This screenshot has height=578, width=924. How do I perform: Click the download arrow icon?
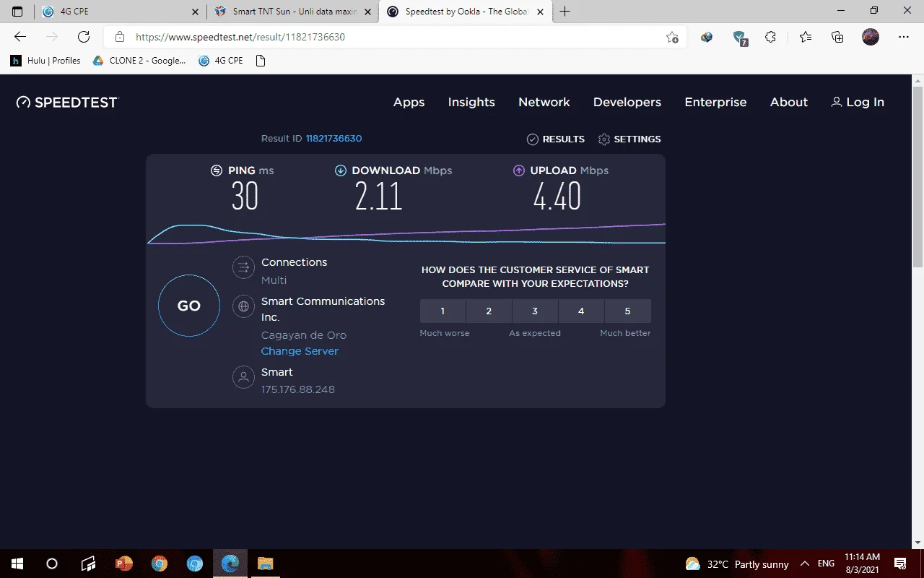(341, 171)
